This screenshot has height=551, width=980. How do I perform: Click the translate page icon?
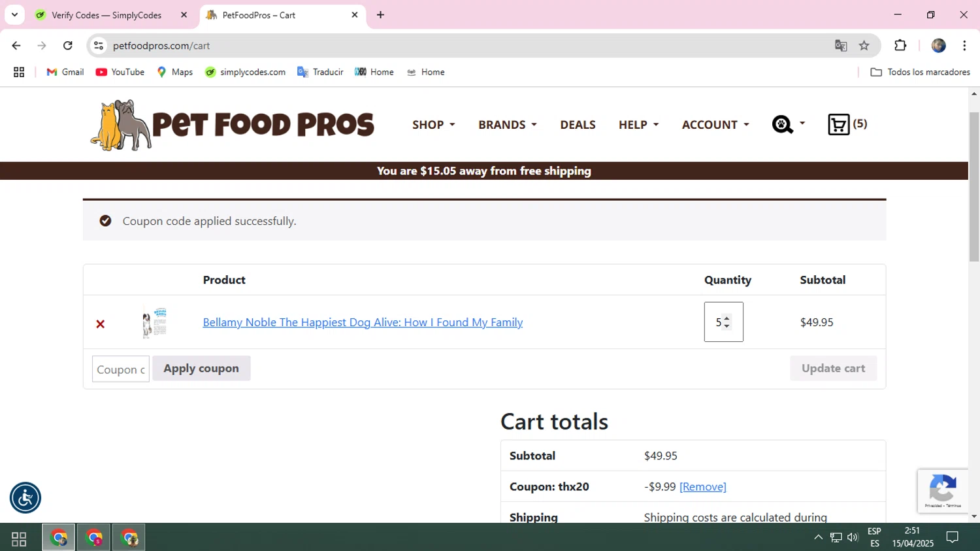(x=841, y=46)
